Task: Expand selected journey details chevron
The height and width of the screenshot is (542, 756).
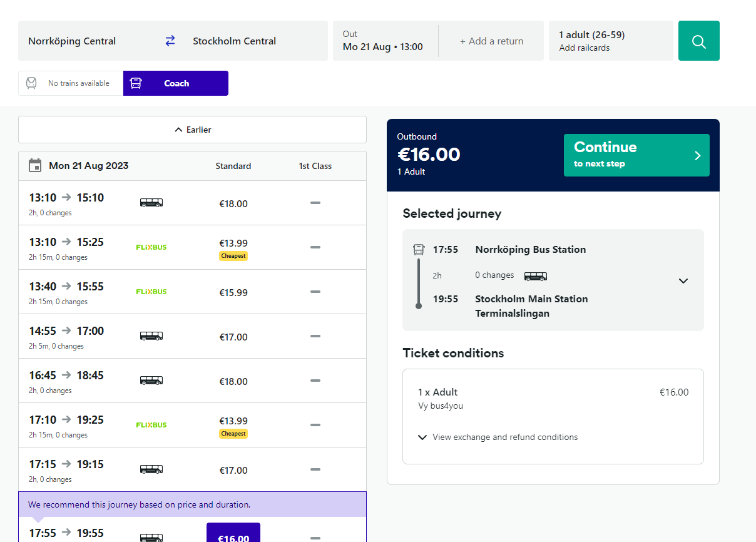Action: (683, 281)
